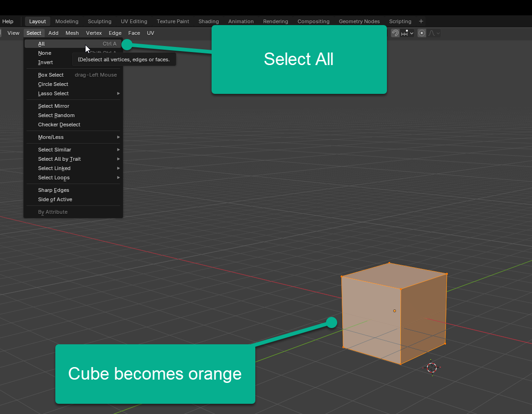Open the Mesh menu
532x414 pixels.
point(72,33)
